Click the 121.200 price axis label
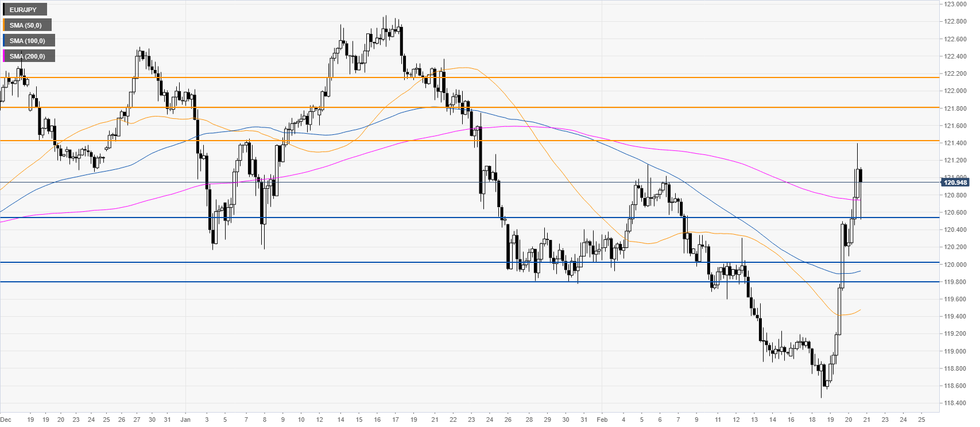980x427 pixels. coord(956,160)
